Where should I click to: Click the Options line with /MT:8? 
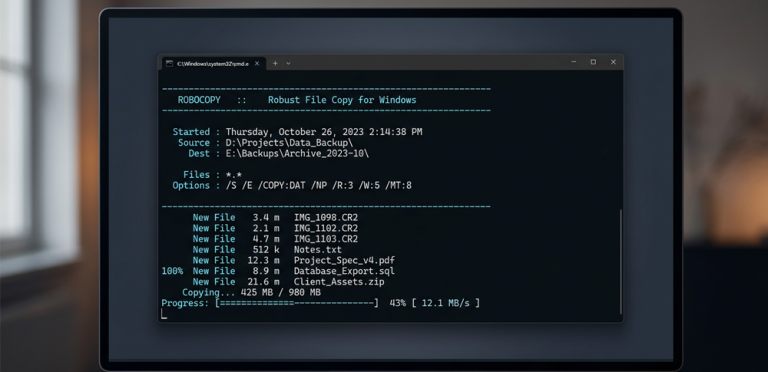[x=292, y=186]
